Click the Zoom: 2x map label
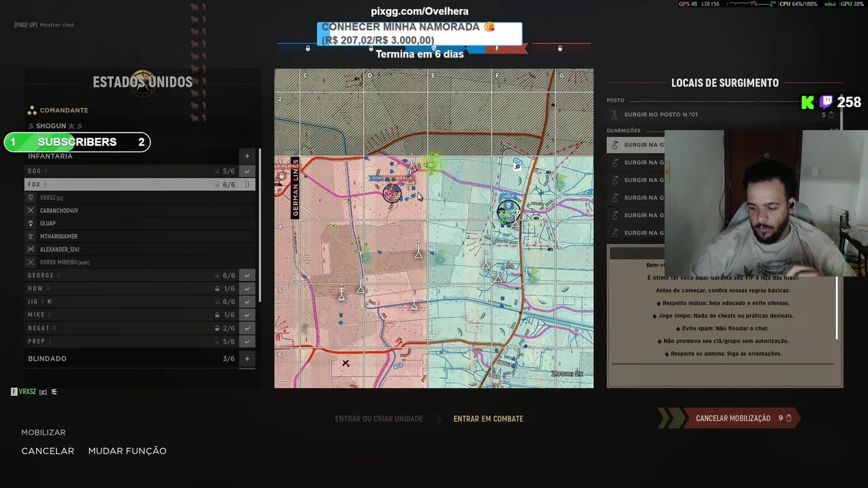 [x=567, y=374]
